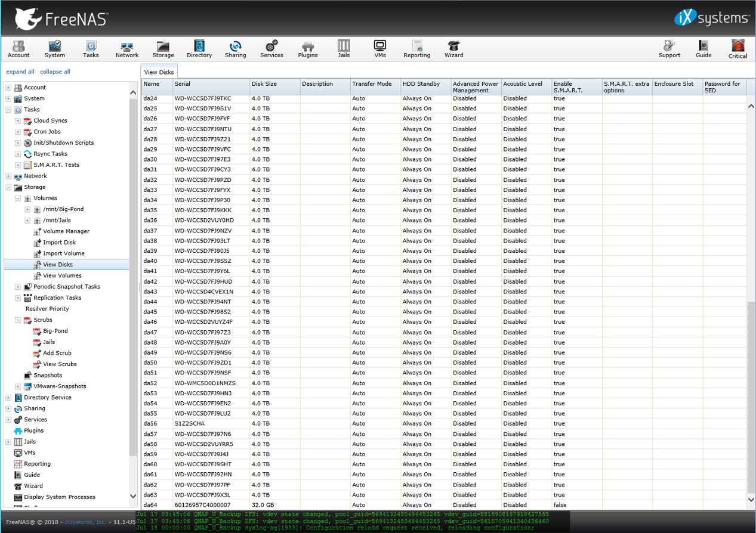Open the Reporting toolbar icon

[416, 49]
